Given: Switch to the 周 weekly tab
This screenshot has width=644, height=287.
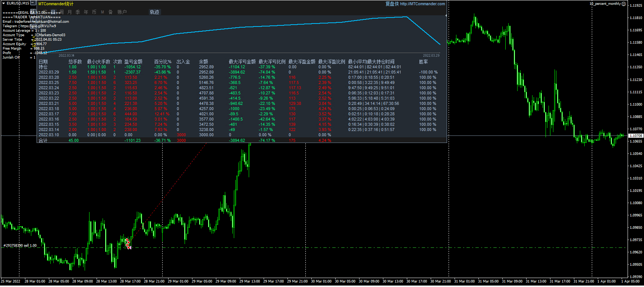Looking at the screenshot, I should [x=62, y=12].
